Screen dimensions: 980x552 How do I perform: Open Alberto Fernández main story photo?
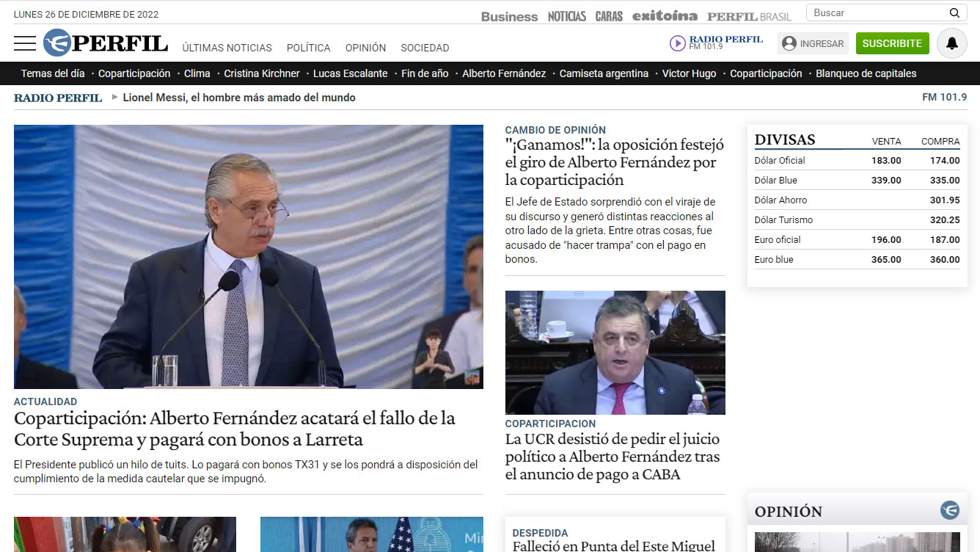pos(248,256)
